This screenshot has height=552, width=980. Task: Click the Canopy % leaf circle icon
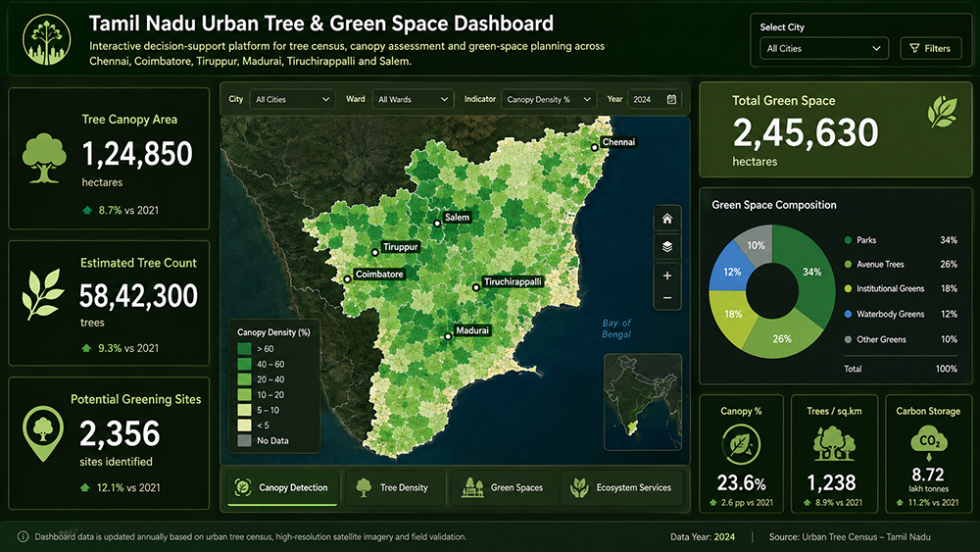point(741,444)
